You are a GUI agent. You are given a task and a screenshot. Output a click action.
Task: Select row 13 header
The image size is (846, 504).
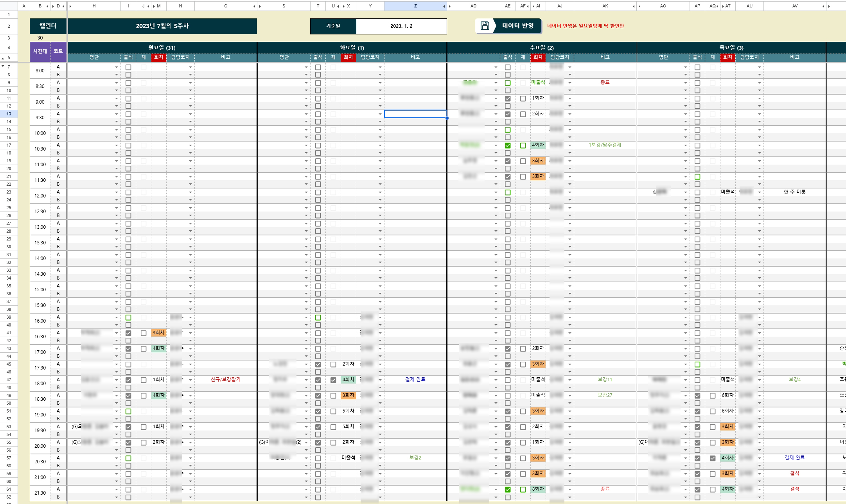click(x=9, y=114)
